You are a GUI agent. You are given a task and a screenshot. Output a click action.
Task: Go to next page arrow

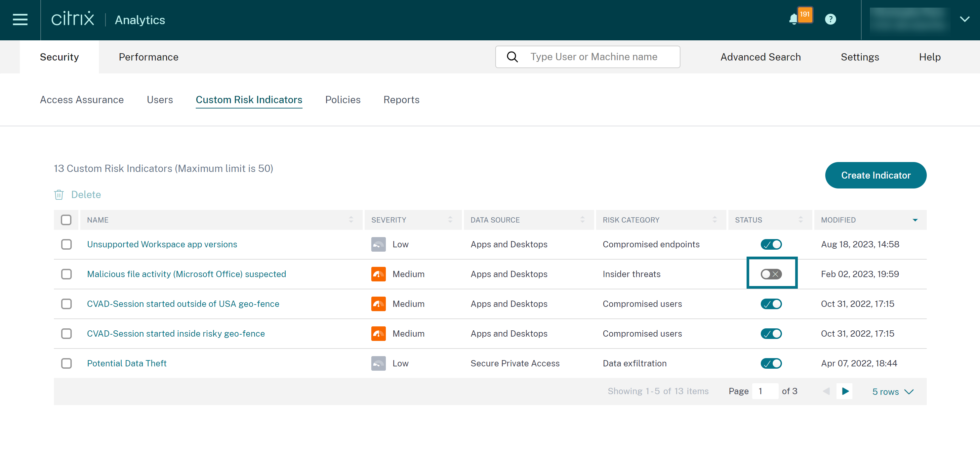[845, 391]
